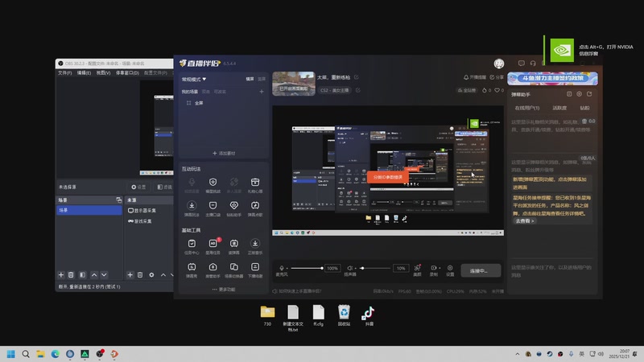The height and width of the screenshot is (362, 644).
Task: Show hidden tray icons chevron
Action: point(517,354)
